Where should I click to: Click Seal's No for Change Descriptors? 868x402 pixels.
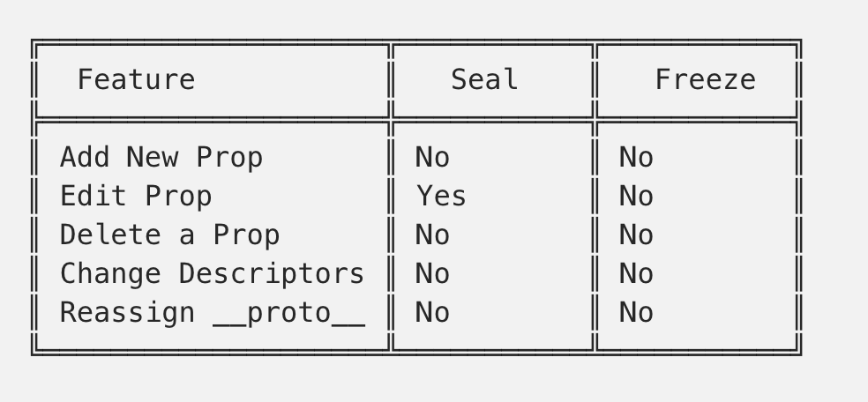(x=432, y=273)
